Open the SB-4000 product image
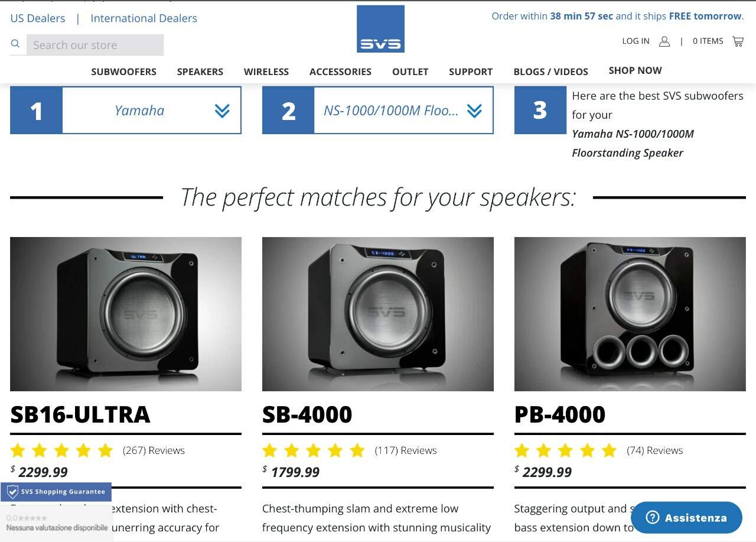The width and height of the screenshot is (756, 542). click(378, 314)
